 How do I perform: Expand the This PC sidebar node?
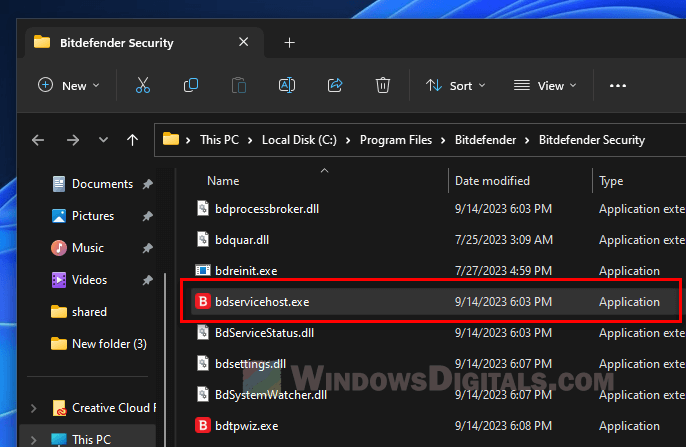(34, 440)
